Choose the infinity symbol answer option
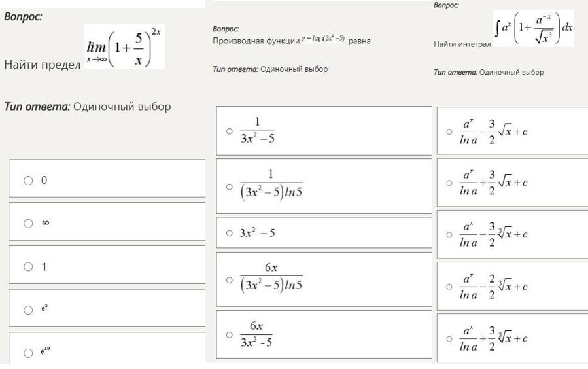588x369 pixels. point(28,223)
